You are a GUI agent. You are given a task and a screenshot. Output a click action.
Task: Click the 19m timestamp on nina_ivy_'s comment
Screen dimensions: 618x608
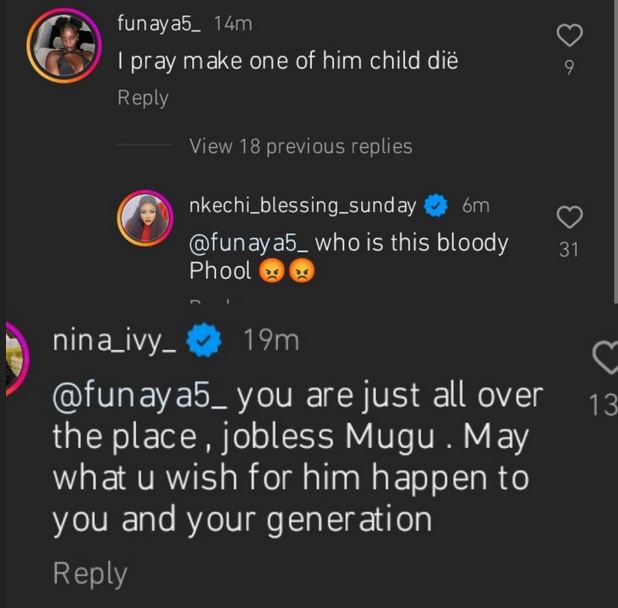[x=271, y=341]
